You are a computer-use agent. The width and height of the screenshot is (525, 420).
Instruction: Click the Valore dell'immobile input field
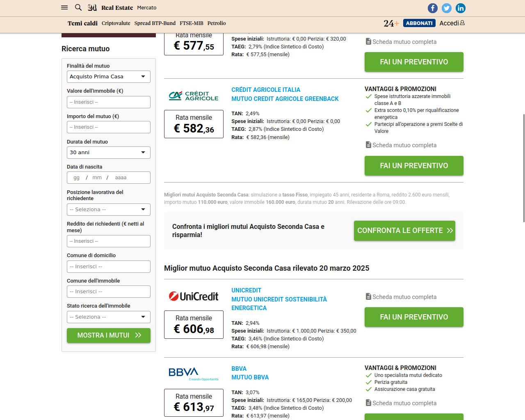pos(109,102)
